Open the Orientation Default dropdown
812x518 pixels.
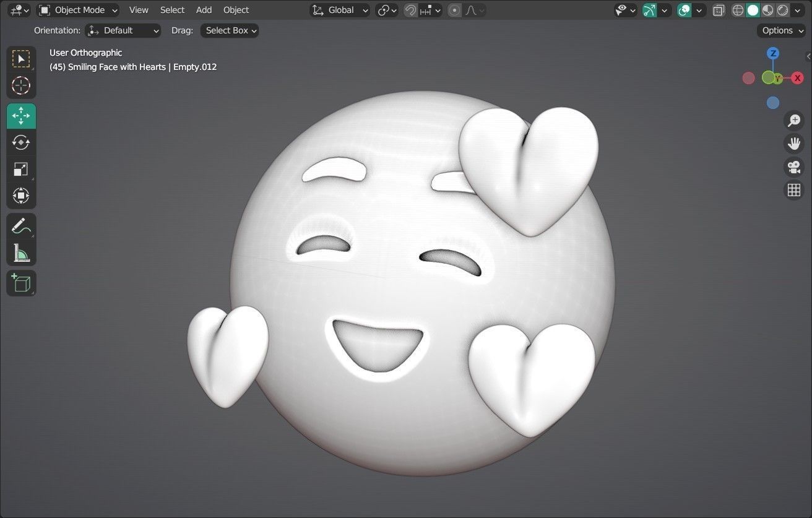(123, 30)
